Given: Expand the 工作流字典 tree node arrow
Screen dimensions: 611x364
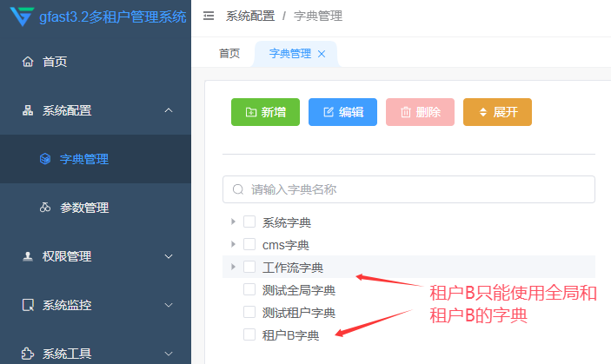Looking at the screenshot, I should (x=233, y=267).
